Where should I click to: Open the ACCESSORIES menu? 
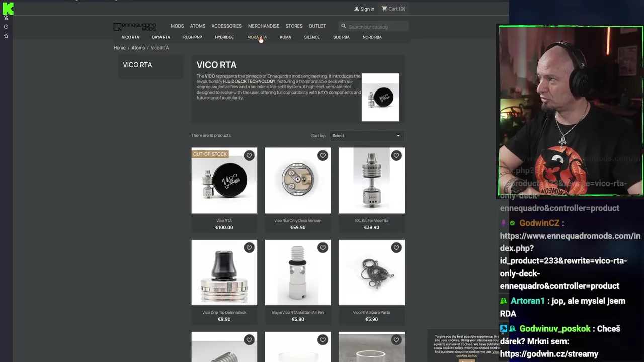coord(227,26)
